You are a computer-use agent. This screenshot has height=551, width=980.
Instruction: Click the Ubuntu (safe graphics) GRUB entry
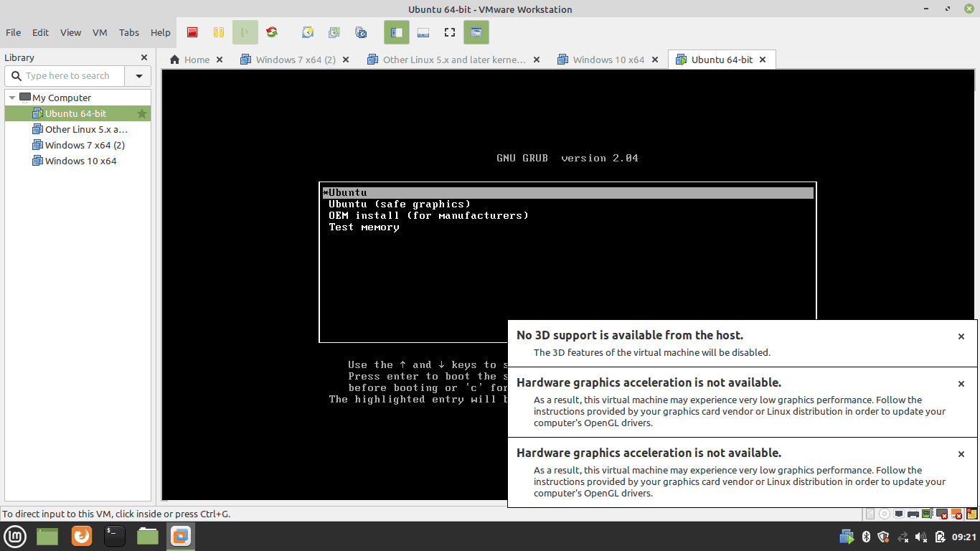[x=400, y=204]
